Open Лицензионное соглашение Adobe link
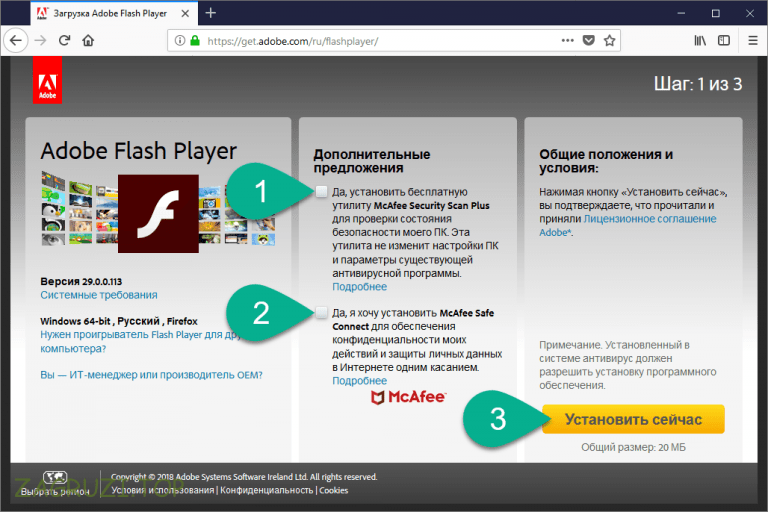 [x=628, y=225]
